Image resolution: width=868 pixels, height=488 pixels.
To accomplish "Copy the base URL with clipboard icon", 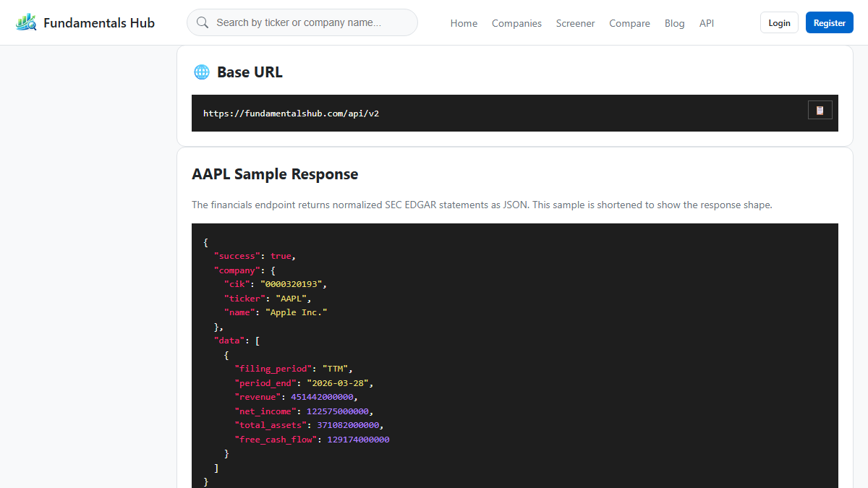I will click(x=820, y=110).
